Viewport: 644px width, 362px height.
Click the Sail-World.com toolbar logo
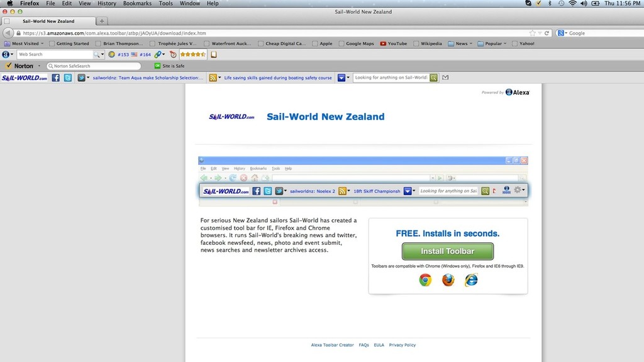[x=25, y=77]
